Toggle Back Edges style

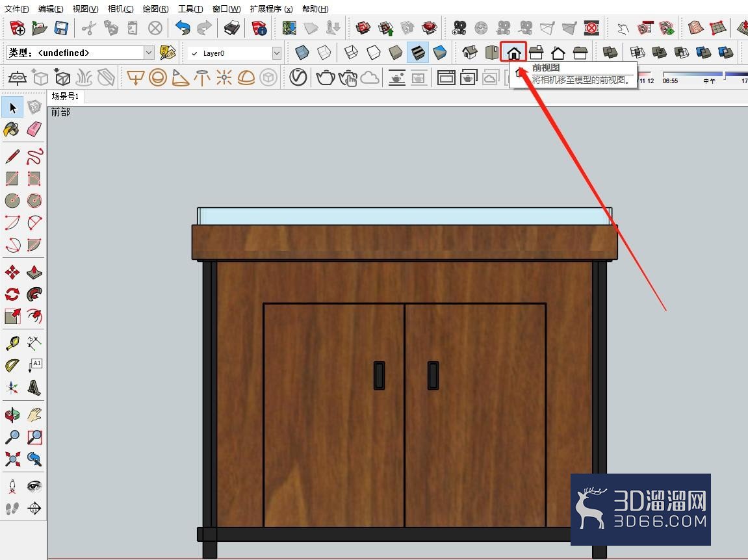click(x=324, y=52)
